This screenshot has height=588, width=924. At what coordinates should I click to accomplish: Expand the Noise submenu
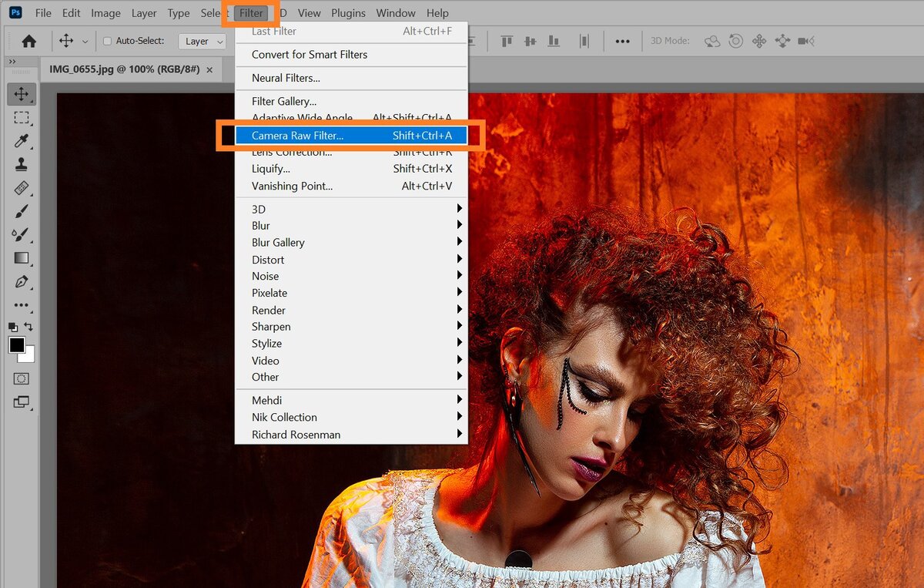tap(351, 276)
